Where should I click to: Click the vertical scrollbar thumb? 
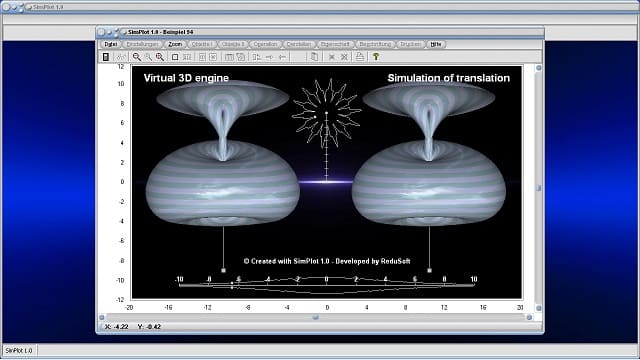point(538,188)
